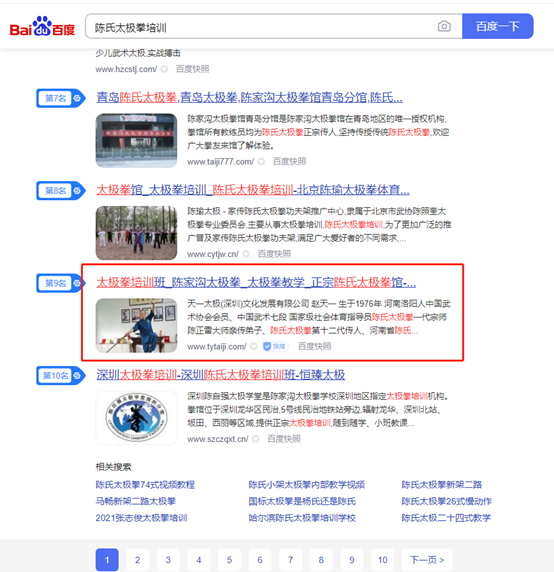Open the dropdown icon after www.cytjw.cn
The image size is (554, 572).
(x=246, y=254)
